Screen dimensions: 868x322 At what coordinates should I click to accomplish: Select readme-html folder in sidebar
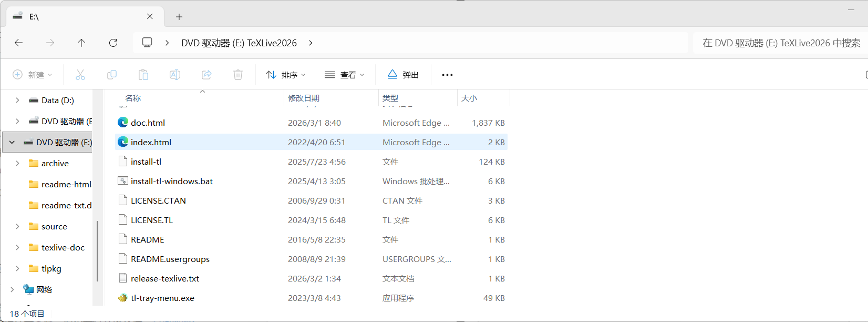click(66, 184)
